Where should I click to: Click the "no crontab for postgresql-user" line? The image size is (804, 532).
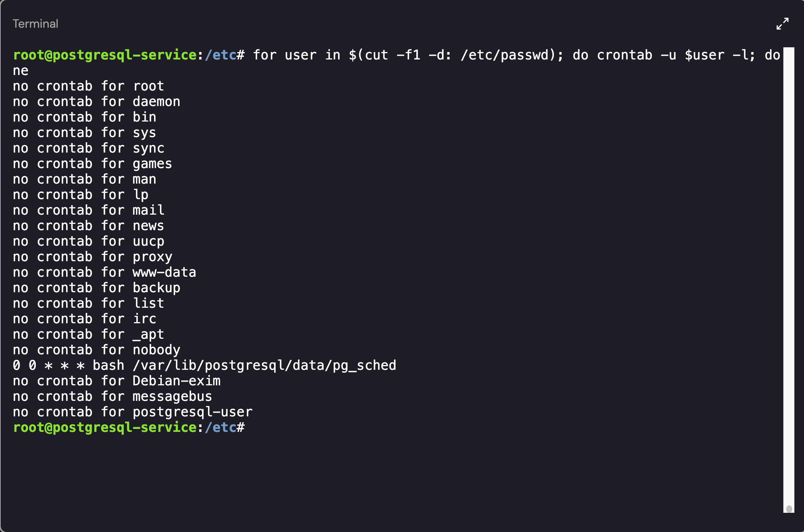click(x=133, y=412)
